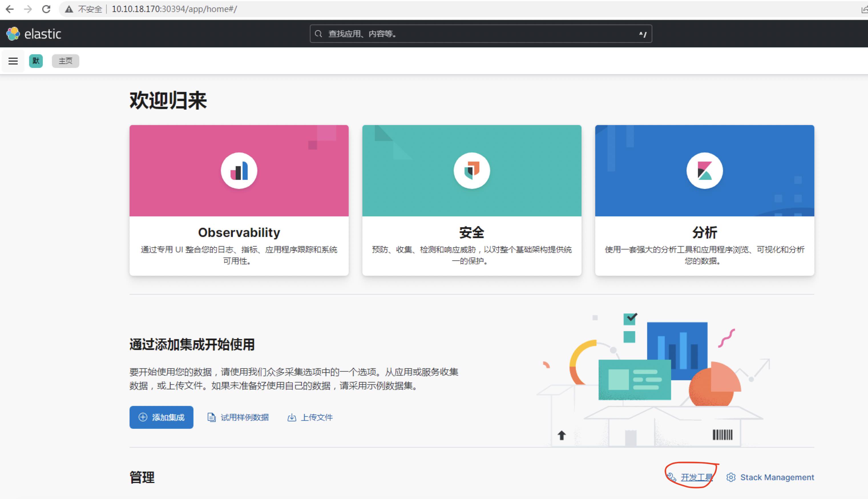Click the document icon beside 试用样例数据
Screen dimensions: 868x499
tap(212, 417)
